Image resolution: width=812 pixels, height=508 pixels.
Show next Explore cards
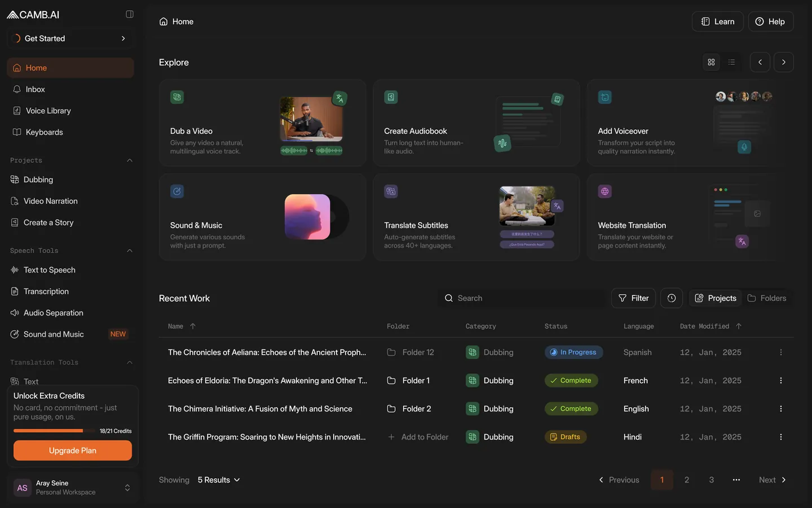(784, 62)
